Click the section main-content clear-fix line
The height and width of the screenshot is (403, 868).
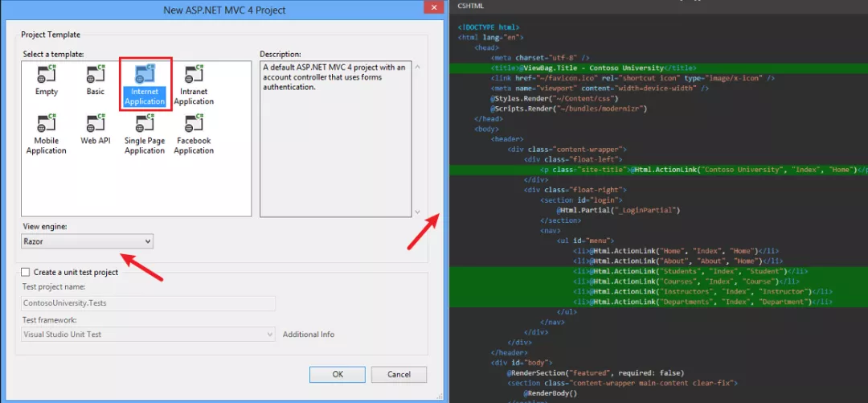(x=622, y=384)
